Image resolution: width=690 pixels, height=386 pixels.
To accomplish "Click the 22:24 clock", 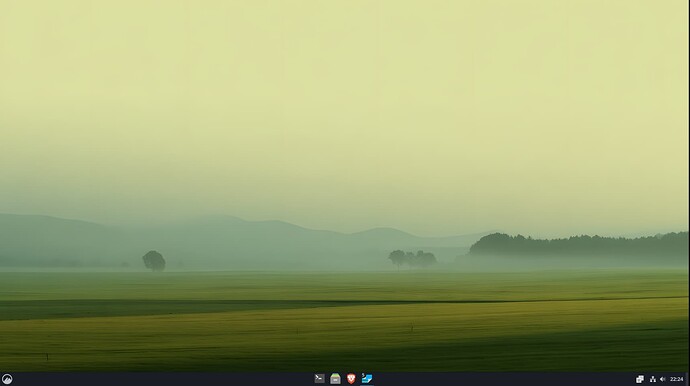I will click(x=677, y=379).
